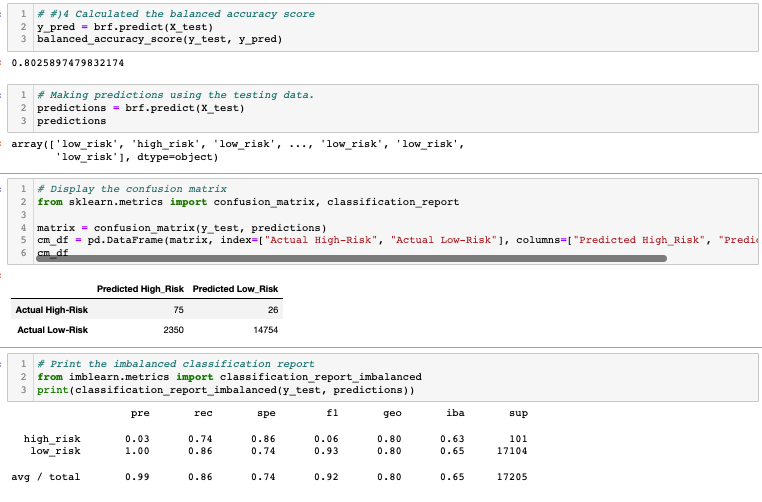This screenshot has height=502, width=762.
Task: Click the table cell with value 75
Action: click(x=178, y=310)
